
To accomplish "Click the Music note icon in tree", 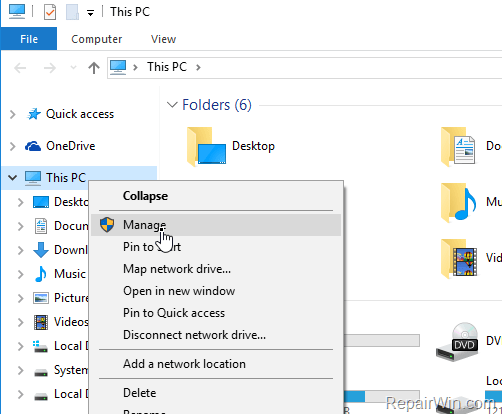I will click(41, 274).
